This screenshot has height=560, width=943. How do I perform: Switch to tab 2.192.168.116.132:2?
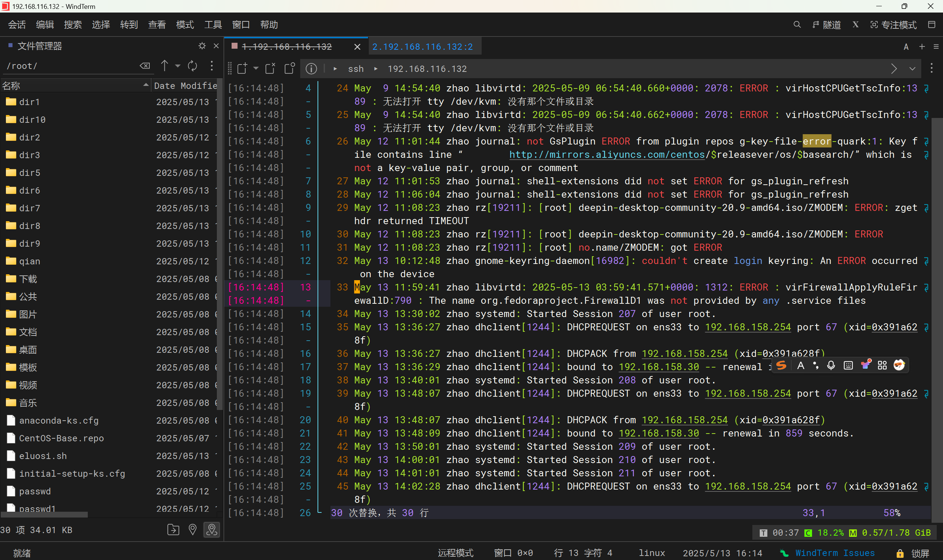[x=422, y=47]
